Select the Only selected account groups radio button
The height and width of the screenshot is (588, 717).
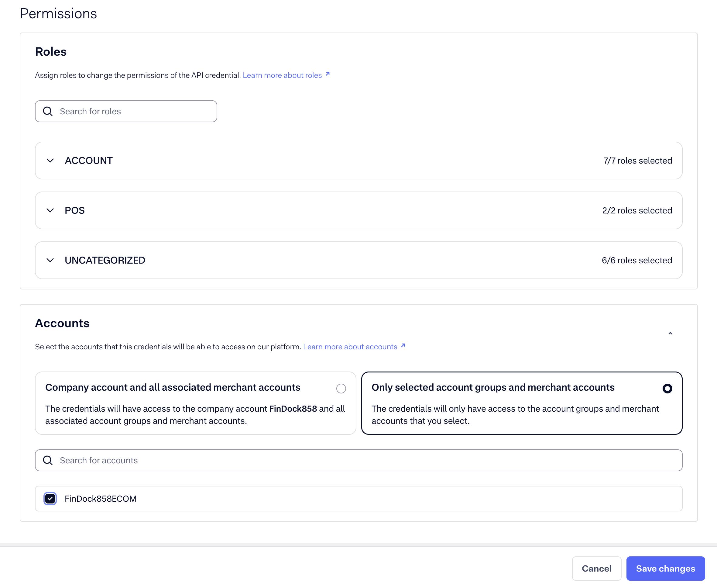667,389
